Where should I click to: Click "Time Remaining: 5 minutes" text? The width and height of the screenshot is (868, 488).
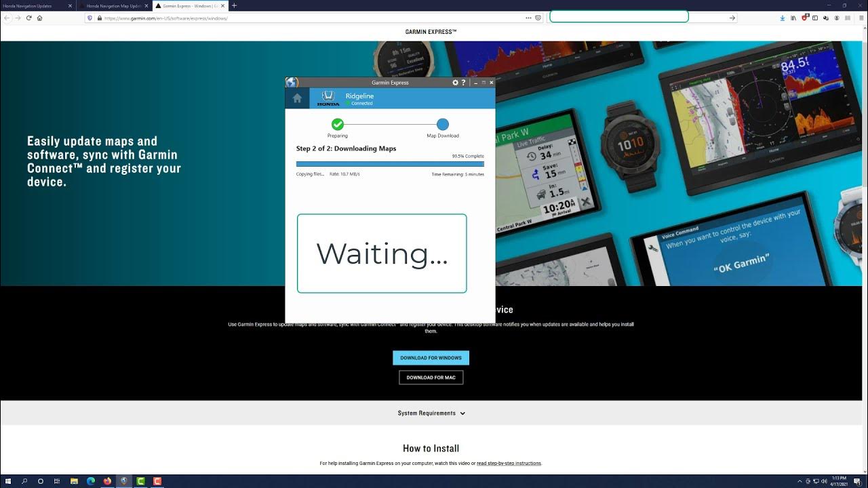pos(458,174)
